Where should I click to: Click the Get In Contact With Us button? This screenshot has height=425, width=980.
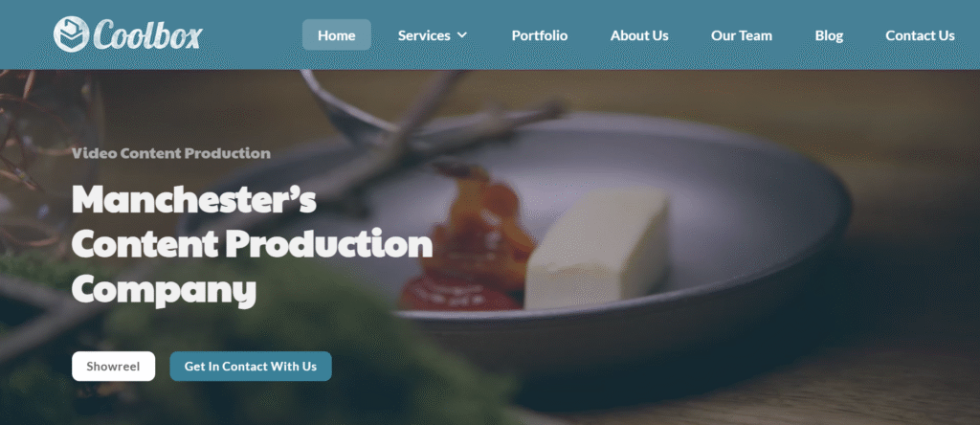tap(251, 367)
